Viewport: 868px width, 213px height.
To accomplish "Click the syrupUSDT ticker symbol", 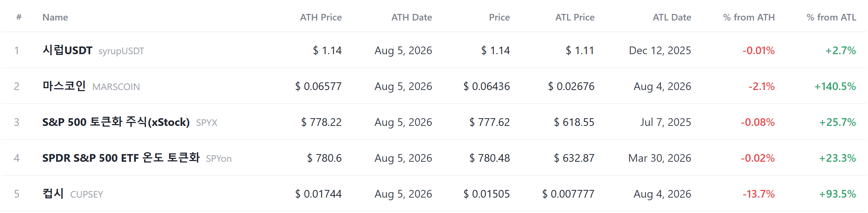I will click(121, 51).
